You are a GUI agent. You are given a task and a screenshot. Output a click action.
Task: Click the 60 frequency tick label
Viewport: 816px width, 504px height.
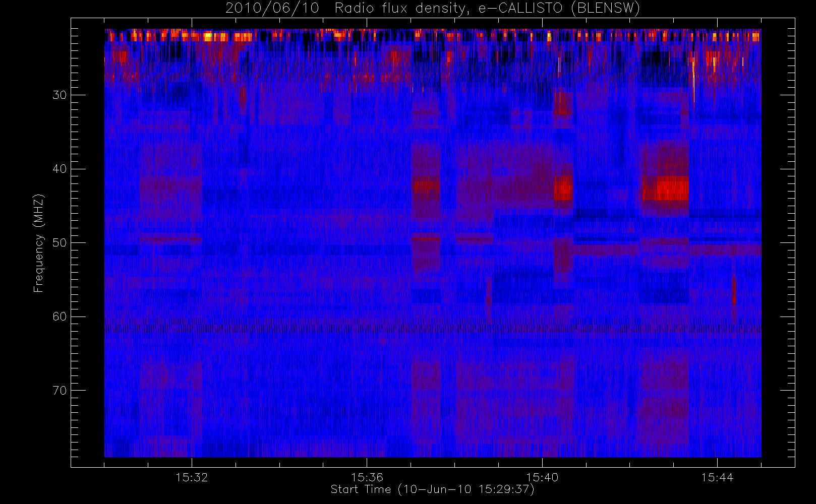pos(60,317)
